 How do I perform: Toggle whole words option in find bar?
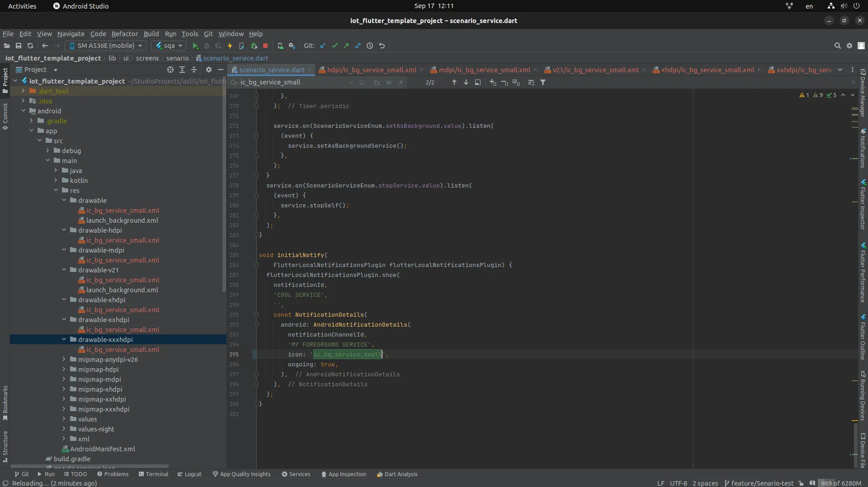tap(388, 83)
